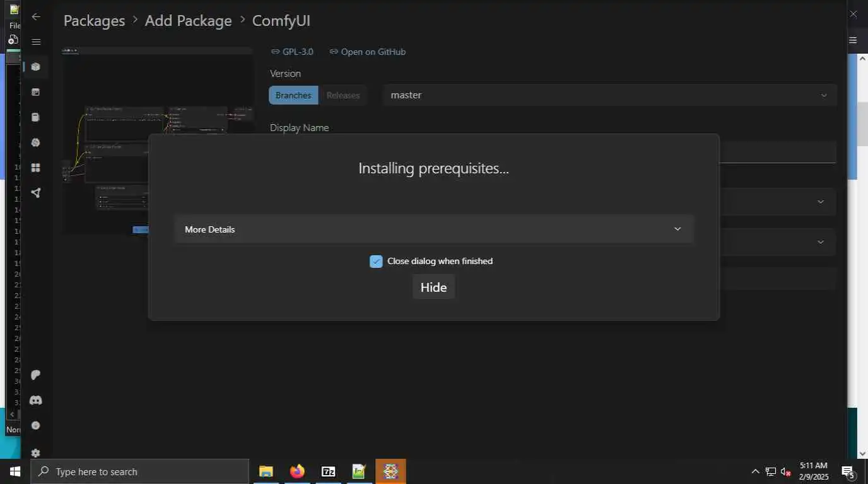This screenshot has height=484, width=868.
Task: Open the network tray icon
Action: tap(771, 471)
